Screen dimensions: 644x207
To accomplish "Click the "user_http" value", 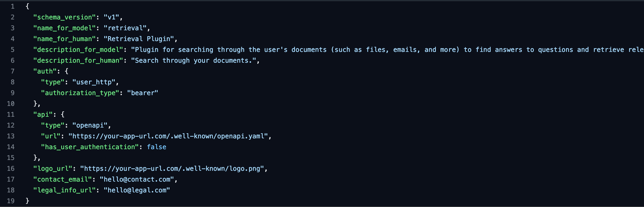I will (94, 82).
